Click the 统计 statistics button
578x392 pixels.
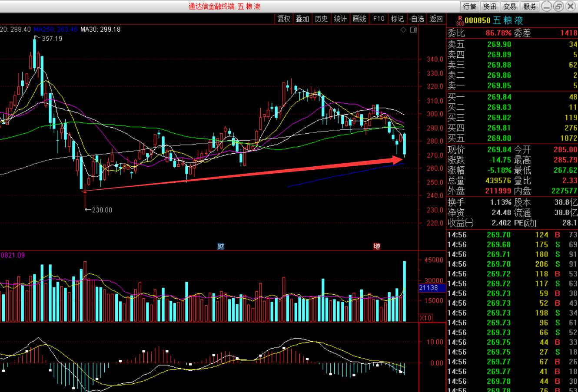[340, 19]
